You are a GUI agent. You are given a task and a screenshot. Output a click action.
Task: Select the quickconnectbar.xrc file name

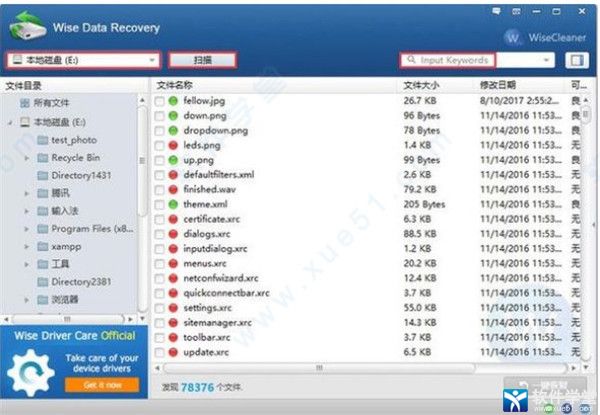tap(227, 293)
